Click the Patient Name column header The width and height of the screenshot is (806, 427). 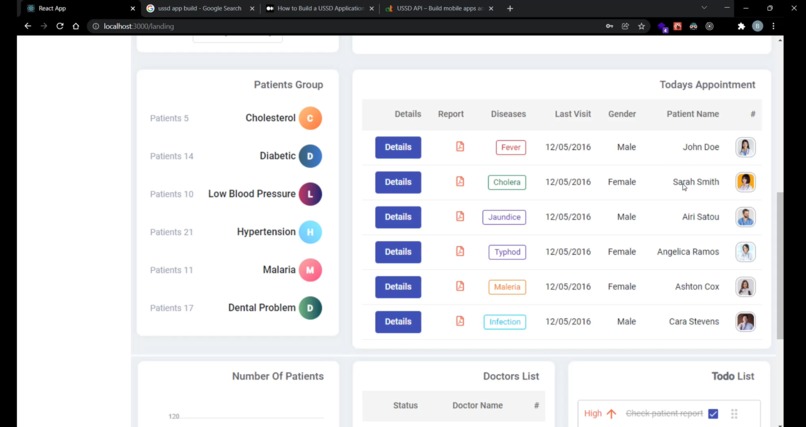pos(692,114)
